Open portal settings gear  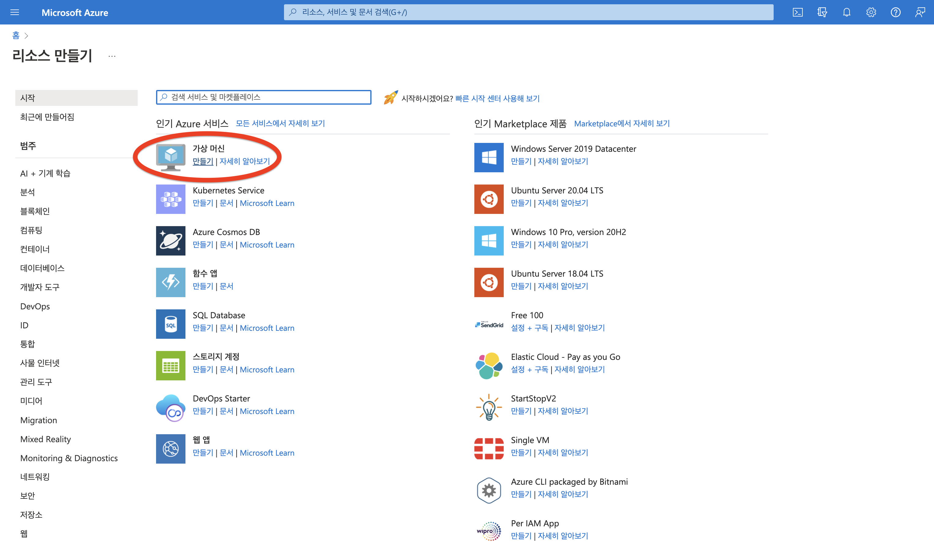click(x=871, y=13)
